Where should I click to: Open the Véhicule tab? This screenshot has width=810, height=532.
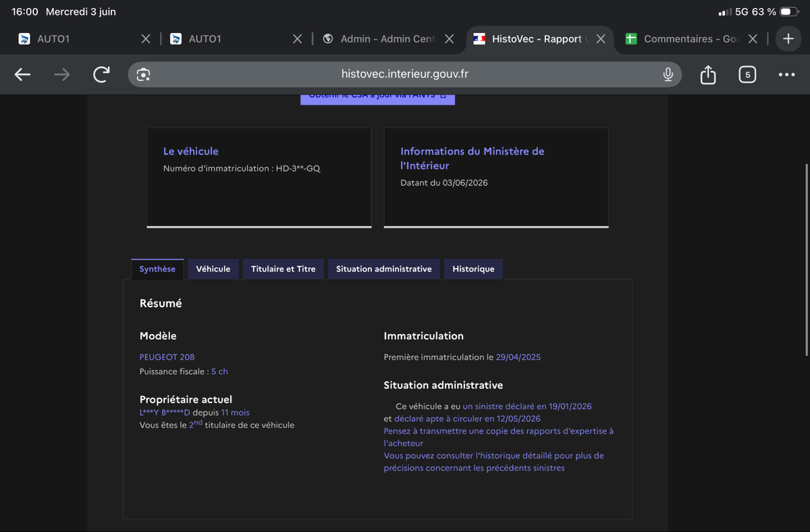pos(213,269)
